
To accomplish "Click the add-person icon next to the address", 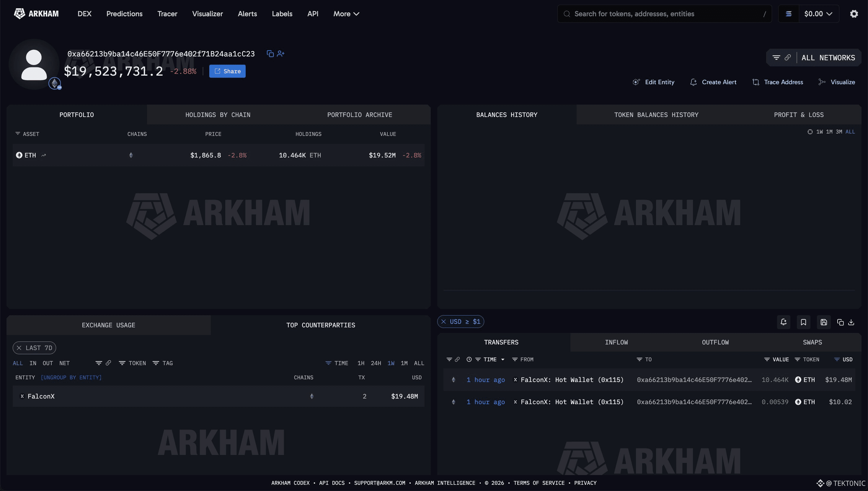I will click(281, 53).
